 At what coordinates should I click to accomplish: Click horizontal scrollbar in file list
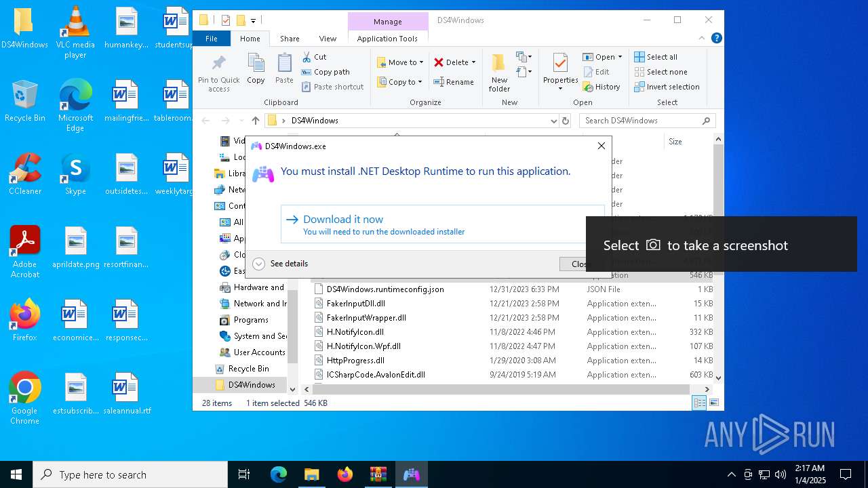501,389
